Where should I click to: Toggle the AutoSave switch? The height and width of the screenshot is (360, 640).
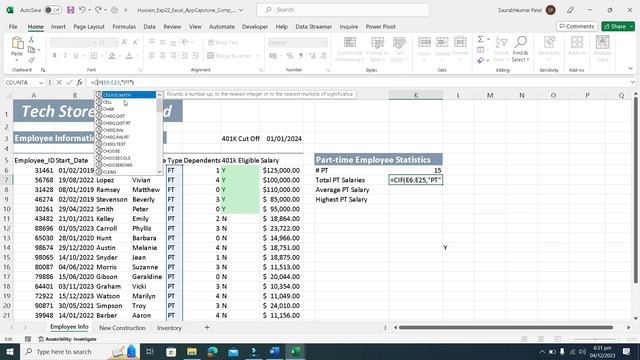[x=53, y=10]
